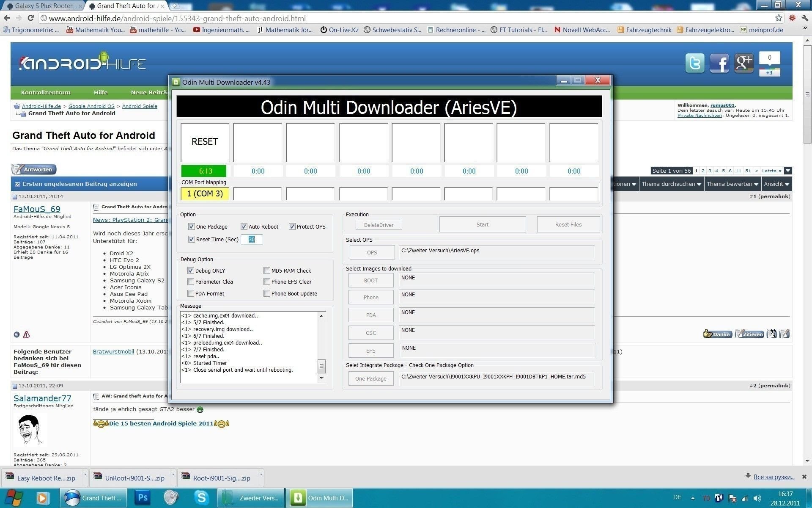Open Windows Start menu orb
This screenshot has height=508, width=812.
[14, 498]
